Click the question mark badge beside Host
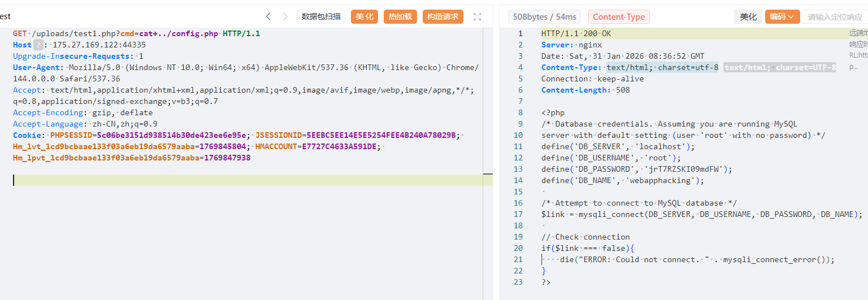The height and width of the screenshot is (300, 868). [x=38, y=45]
